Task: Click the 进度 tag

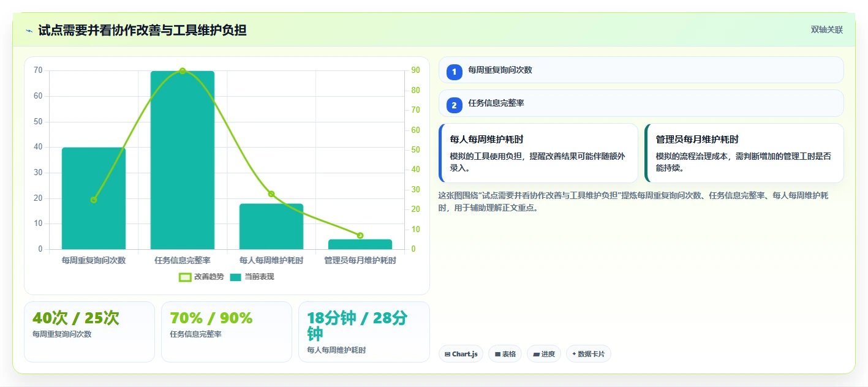Action: click(x=544, y=354)
